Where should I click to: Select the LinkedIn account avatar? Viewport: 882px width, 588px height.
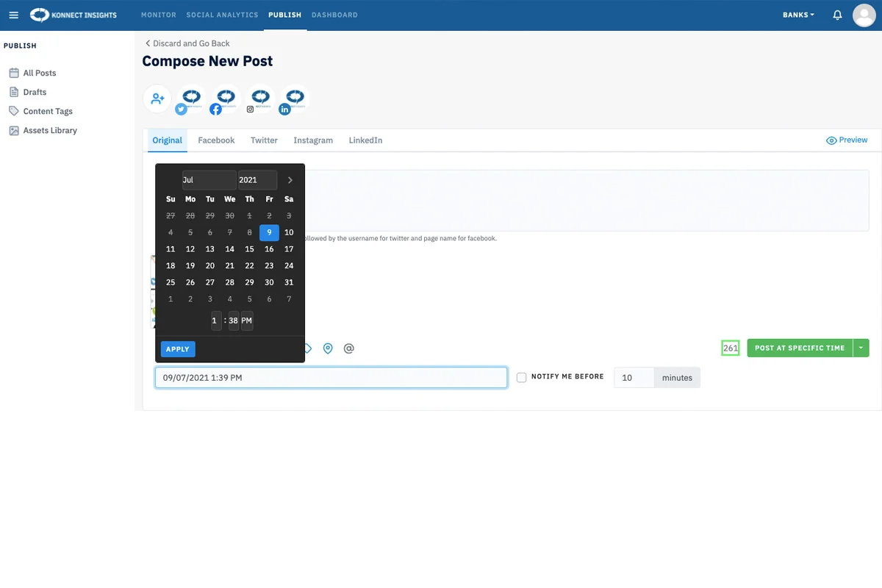[x=294, y=99]
